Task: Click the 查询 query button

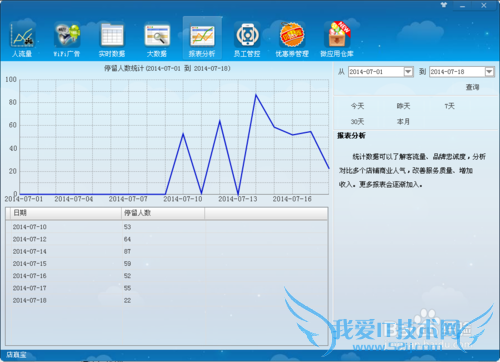Action: (x=472, y=87)
